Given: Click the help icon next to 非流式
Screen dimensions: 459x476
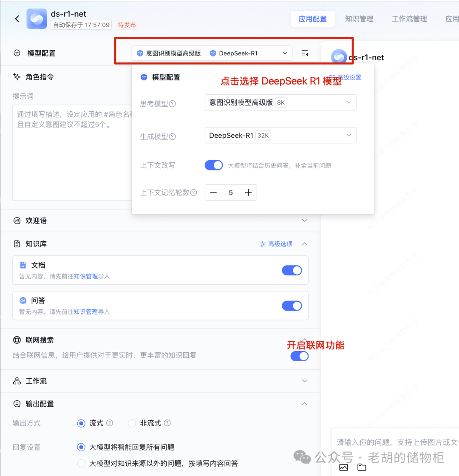Looking at the screenshot, I should point(167,423).
